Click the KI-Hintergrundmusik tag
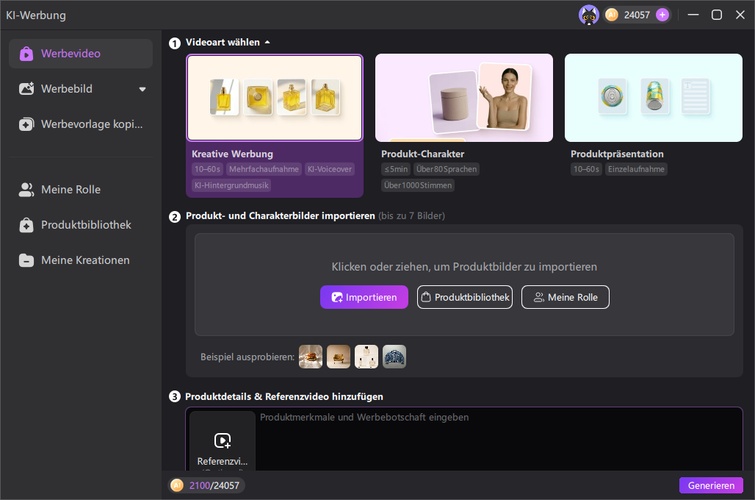 click(x=232, y=185)
